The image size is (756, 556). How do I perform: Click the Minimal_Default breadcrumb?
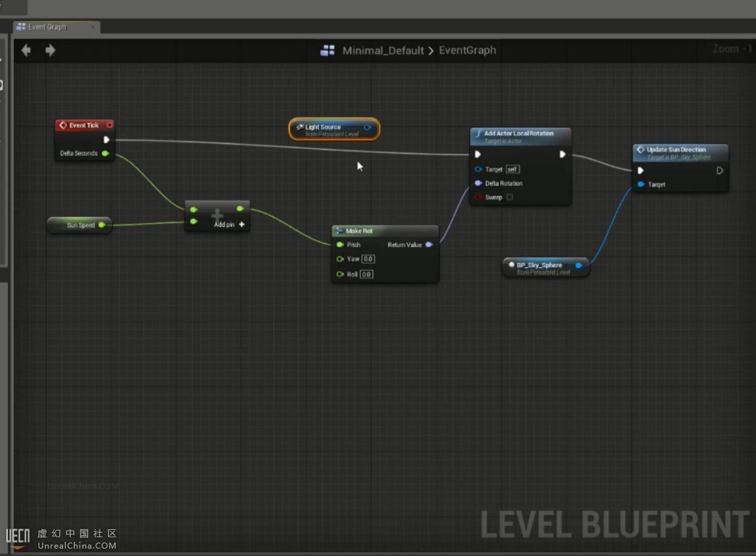pyautogui.click(x=383, y=50)
